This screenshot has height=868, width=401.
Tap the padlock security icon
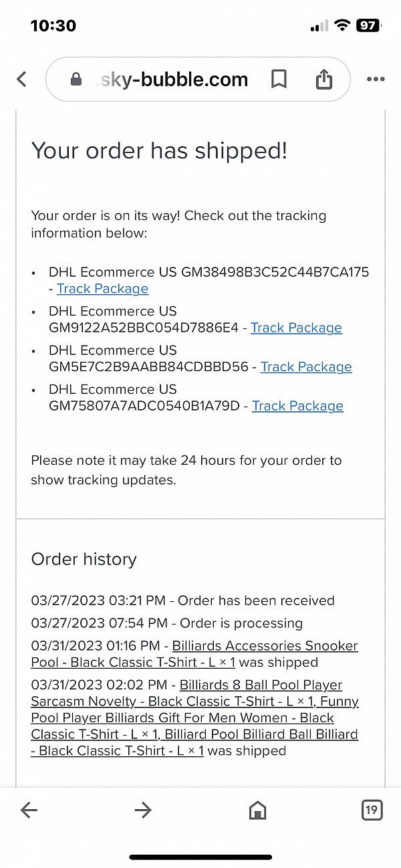click(76, 79)
